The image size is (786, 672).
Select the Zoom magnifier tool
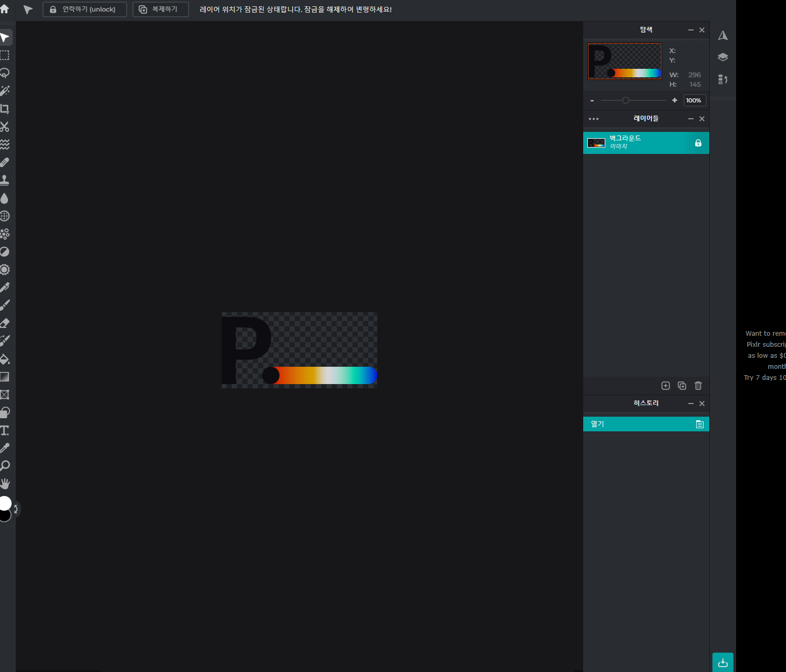[5, 466]
